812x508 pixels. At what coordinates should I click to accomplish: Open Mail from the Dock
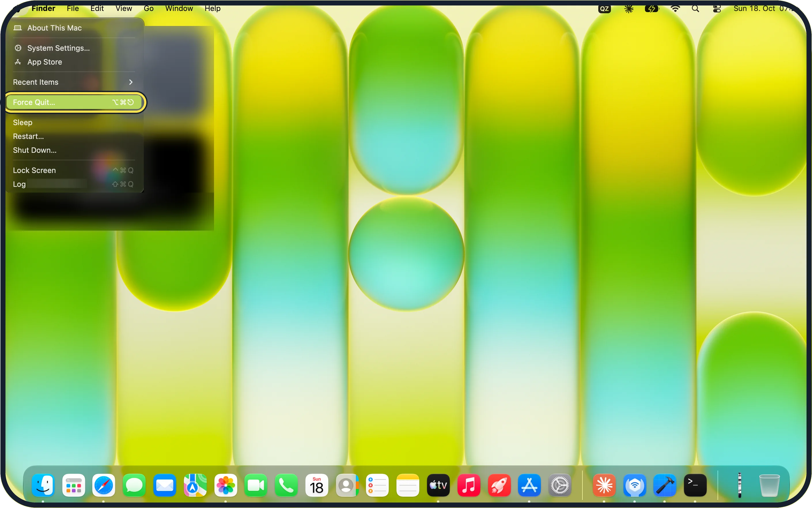(164, 485)
